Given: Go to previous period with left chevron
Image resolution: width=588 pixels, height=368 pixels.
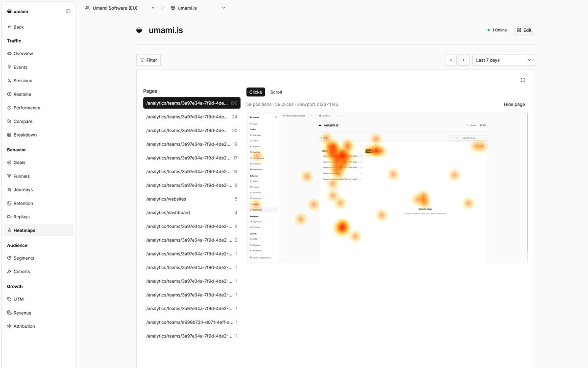Looking at the screenshot, I should coord(451,60).
